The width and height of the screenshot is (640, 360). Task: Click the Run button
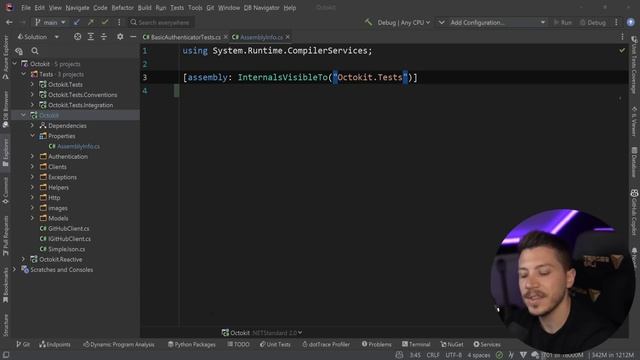click(562, 22)
